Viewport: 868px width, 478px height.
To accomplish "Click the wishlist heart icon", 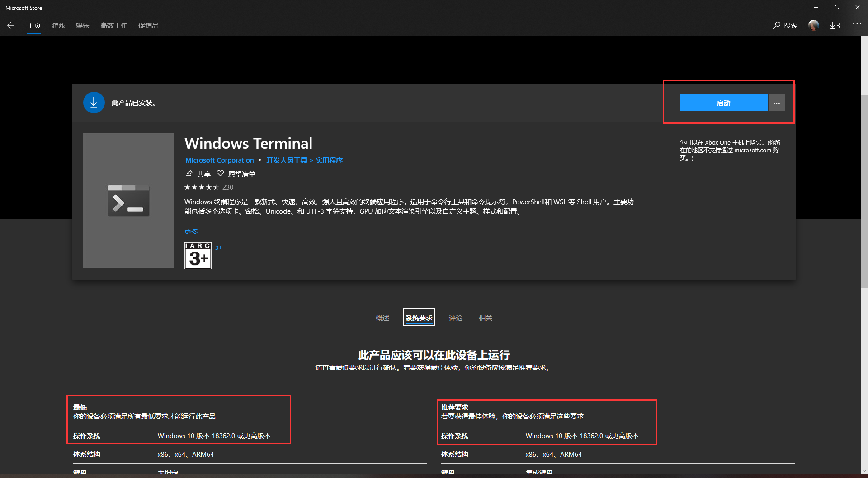I will tap(221, 173).
